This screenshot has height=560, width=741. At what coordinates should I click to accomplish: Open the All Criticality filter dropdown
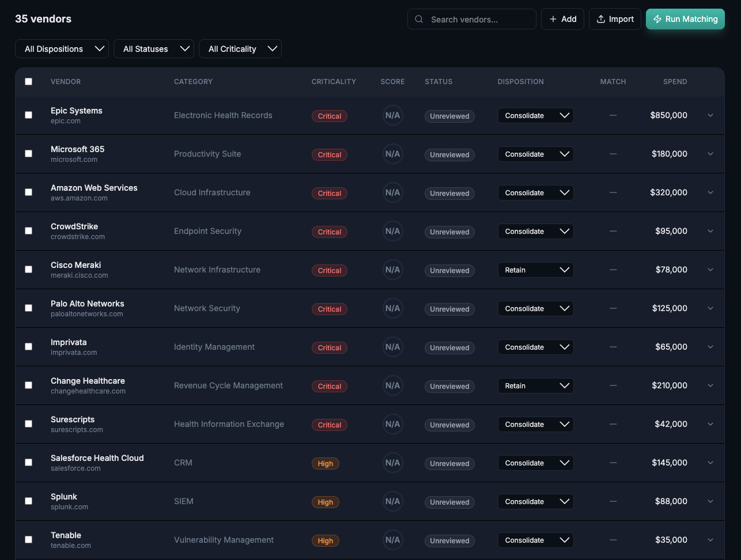240,48
